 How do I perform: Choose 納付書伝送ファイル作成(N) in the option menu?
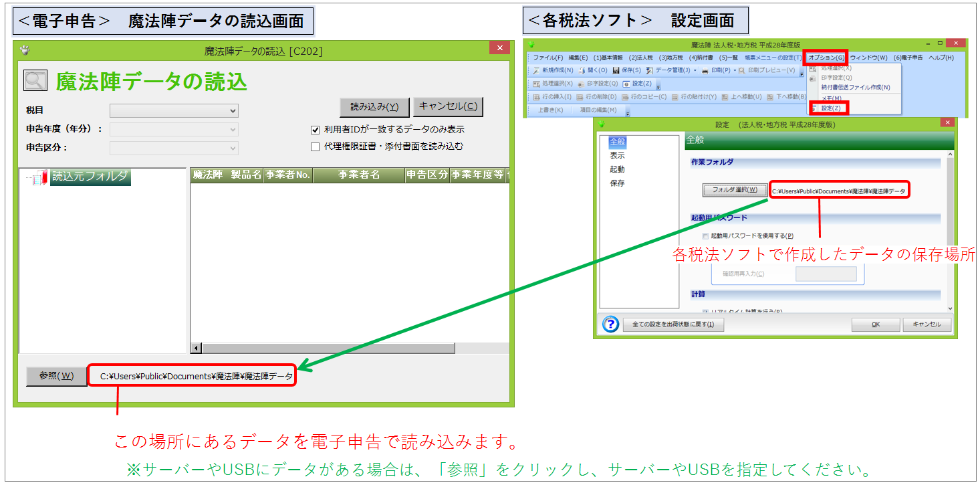[x=856, y=88]
